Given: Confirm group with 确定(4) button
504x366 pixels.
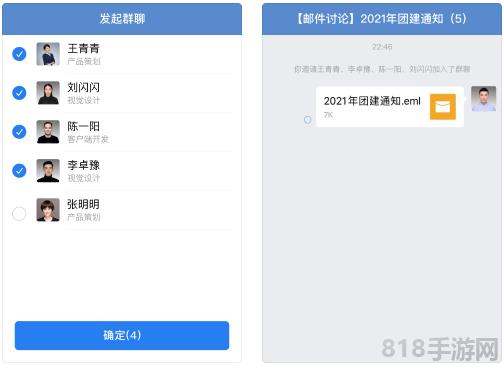Looking at the screenshot, I should 122,335.
